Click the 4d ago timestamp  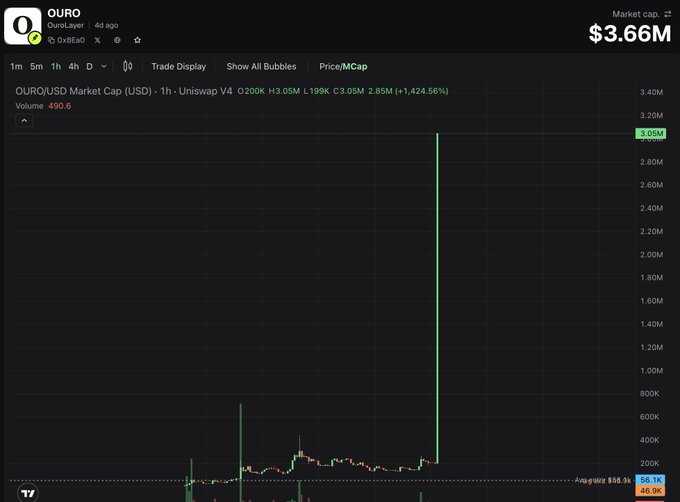(106, 25)
